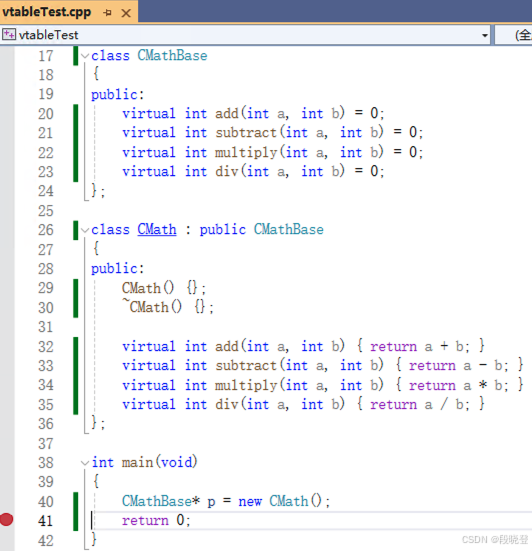Viewport: 532px width, 551px height.
Task: Click 'return a * b;' on line 34
Action: click(458, 385)
